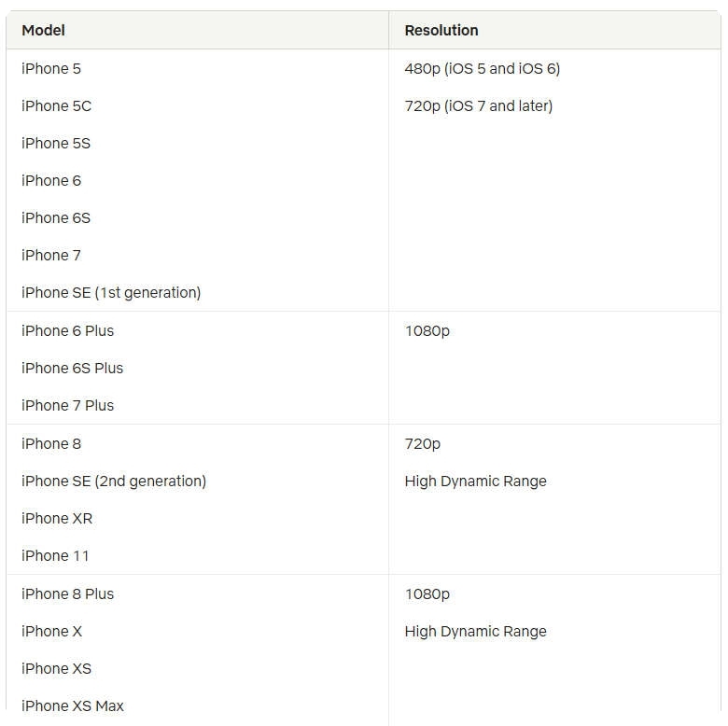
Task: Click the iPhone XR entry
Action: click(x=57, y=518)
